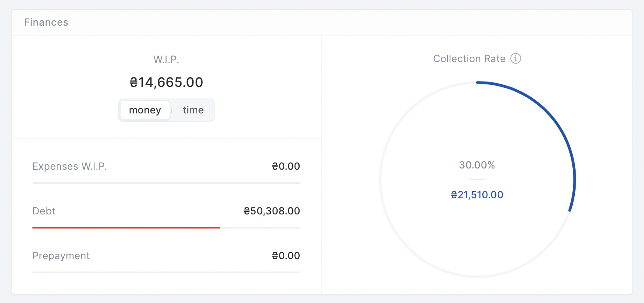Click the blue ₴21,510.00 amount
The image size is (644, 303).
pos(477,195)
